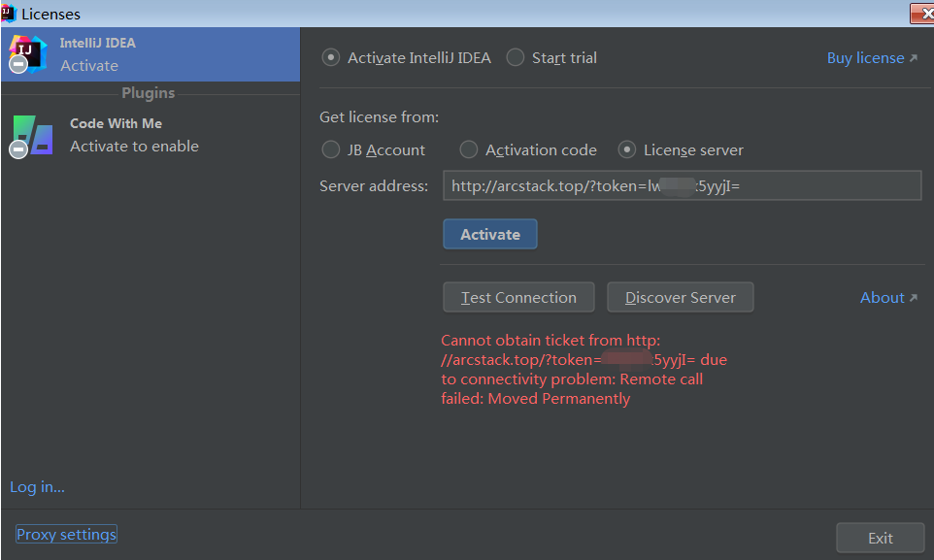This screenshot has width=934, height=560.
Task: Select the Code With Me plugin entry
Action: [150, 135]
